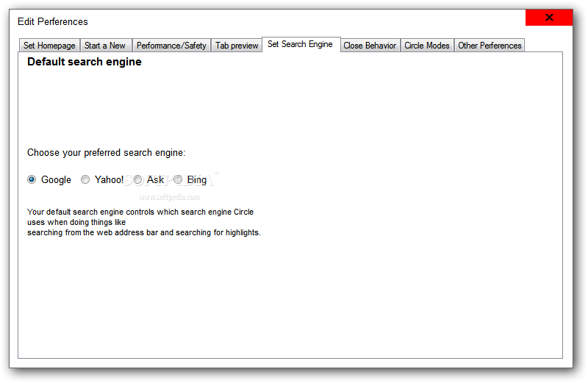Click the Set Search Engine tab

[301, 44]
